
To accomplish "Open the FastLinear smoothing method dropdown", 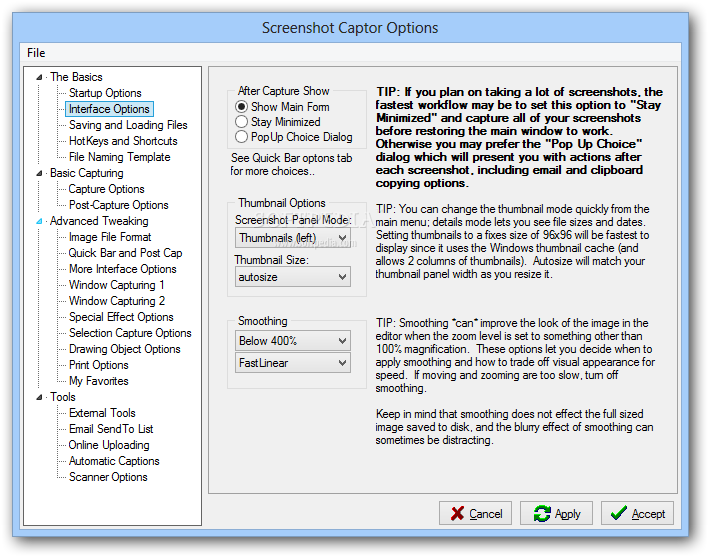I will [293, 363].
